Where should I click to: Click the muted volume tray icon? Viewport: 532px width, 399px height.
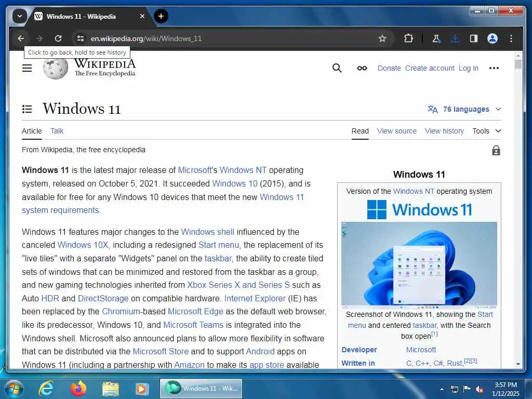pyautogui.click(x=480, y=389)
